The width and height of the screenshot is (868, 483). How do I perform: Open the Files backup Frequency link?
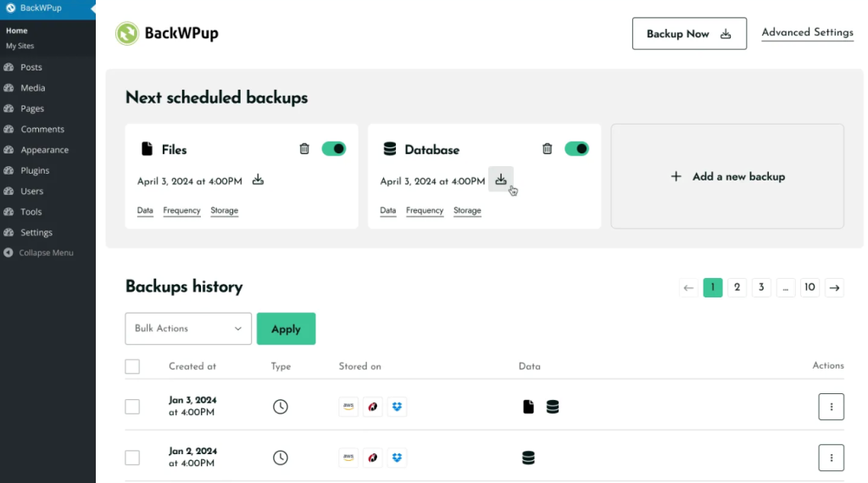coord(181,211)
